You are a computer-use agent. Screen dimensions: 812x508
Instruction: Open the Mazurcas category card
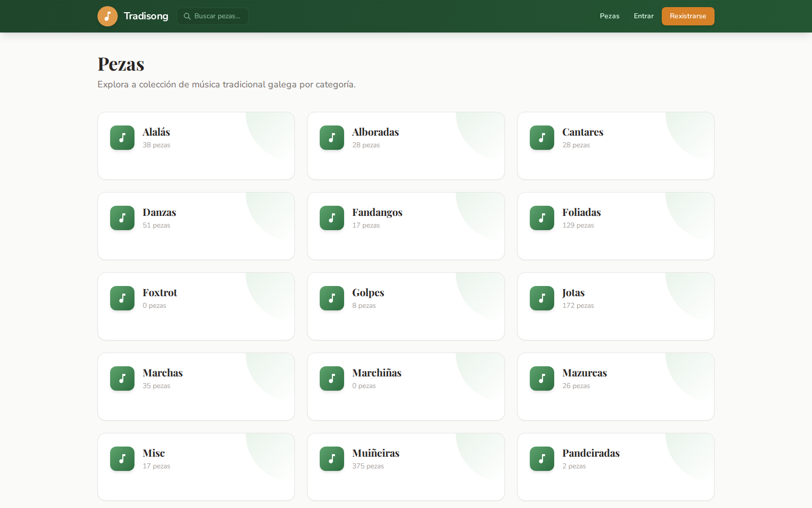point(616,387)
